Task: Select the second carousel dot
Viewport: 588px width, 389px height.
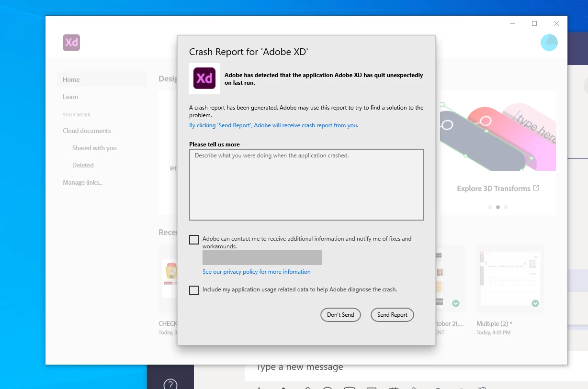Action: click(x=498, y=207)
